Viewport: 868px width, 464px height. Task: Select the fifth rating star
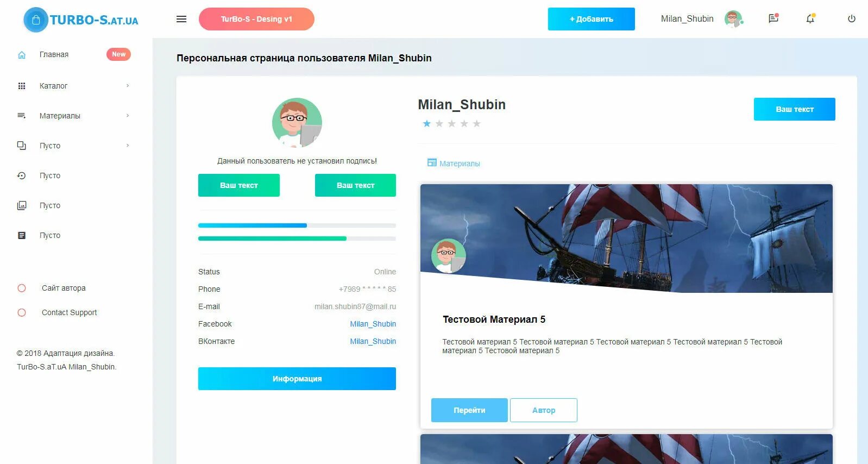tap(476, 124)
